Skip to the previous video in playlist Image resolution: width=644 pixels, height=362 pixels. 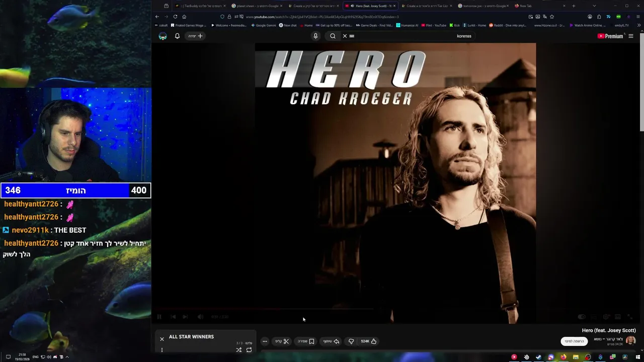click(173, 317)
